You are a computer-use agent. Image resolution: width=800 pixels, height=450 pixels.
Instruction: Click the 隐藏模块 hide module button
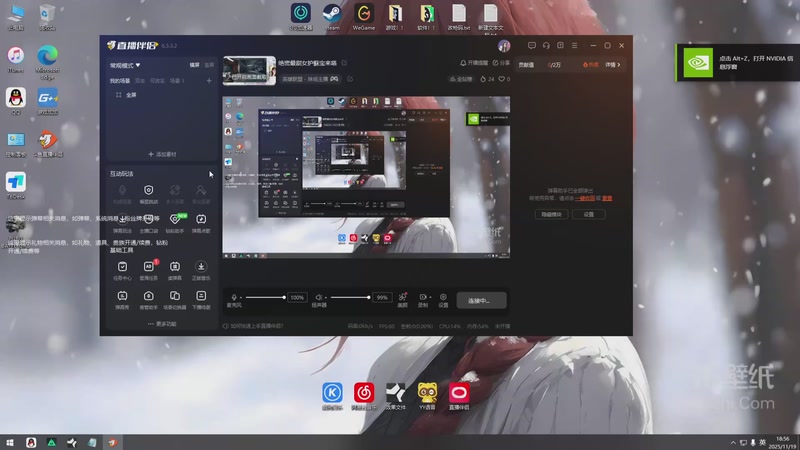(551, 214)
